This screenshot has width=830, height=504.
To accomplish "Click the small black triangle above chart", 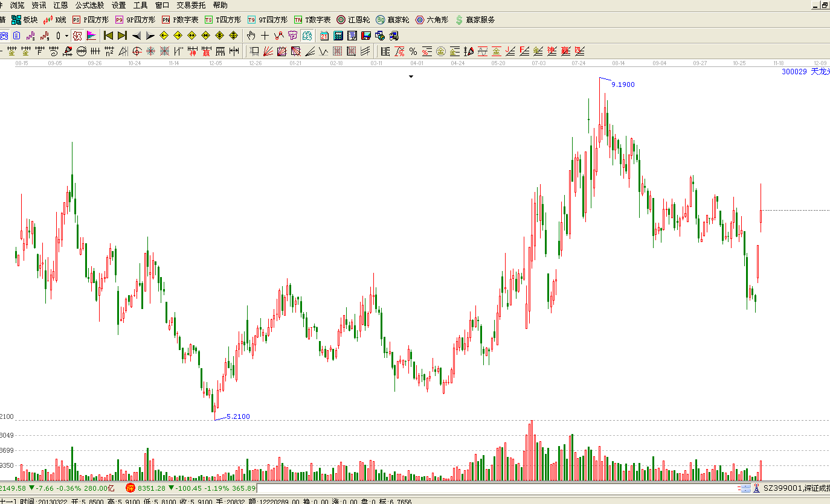I will [x=411, y=77].
